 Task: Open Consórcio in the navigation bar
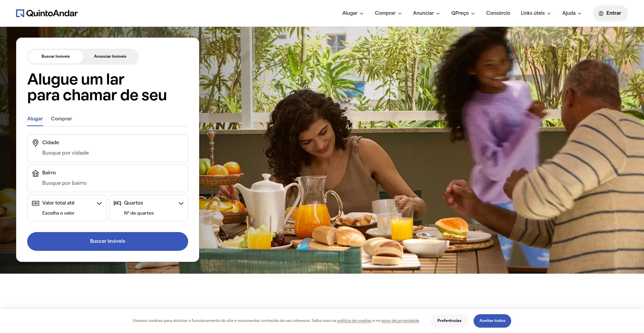pos(498,13)
